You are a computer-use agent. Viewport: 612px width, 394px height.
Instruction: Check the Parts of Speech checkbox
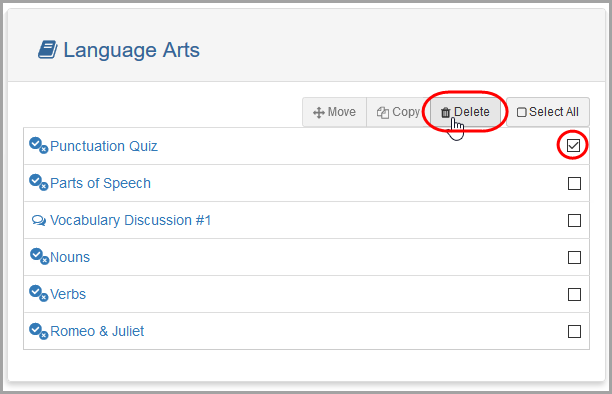point(574,183)
